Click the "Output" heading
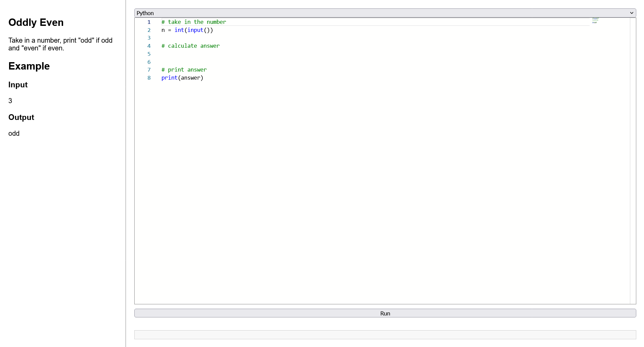 coord(21,117)
